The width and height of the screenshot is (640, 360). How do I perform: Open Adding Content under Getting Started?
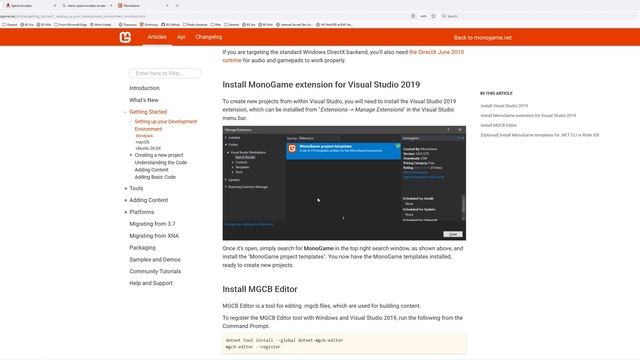tap(151, 170)
